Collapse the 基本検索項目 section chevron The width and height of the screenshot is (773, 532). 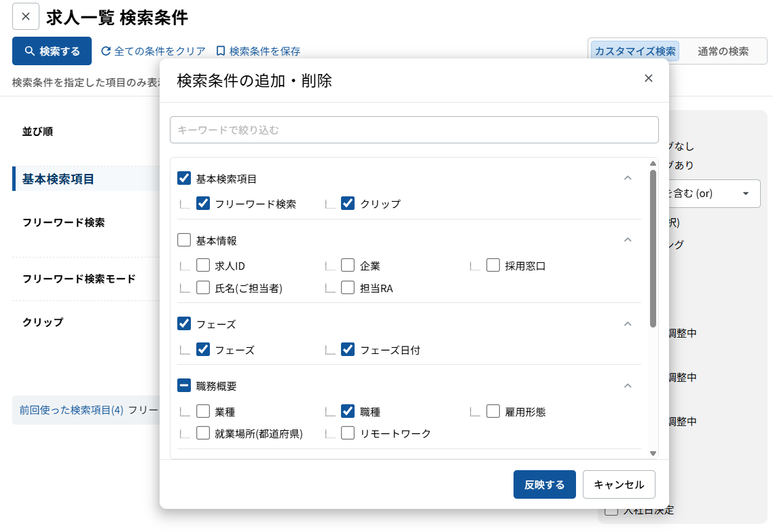(628, 178)
